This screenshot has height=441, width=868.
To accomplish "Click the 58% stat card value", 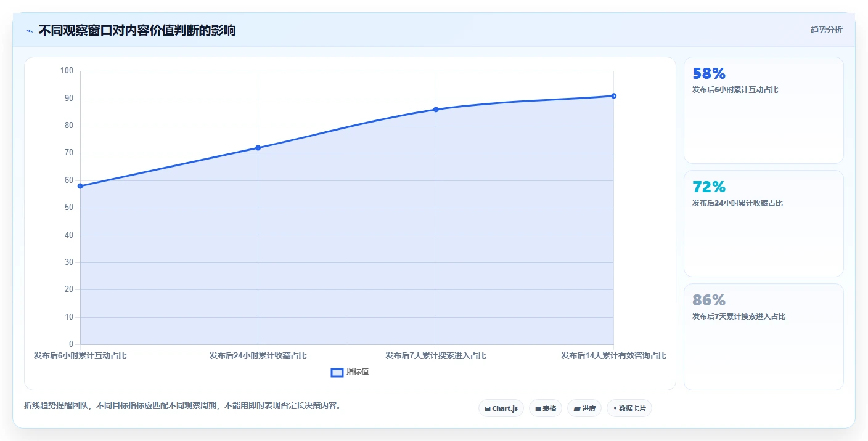I will 709,74.
